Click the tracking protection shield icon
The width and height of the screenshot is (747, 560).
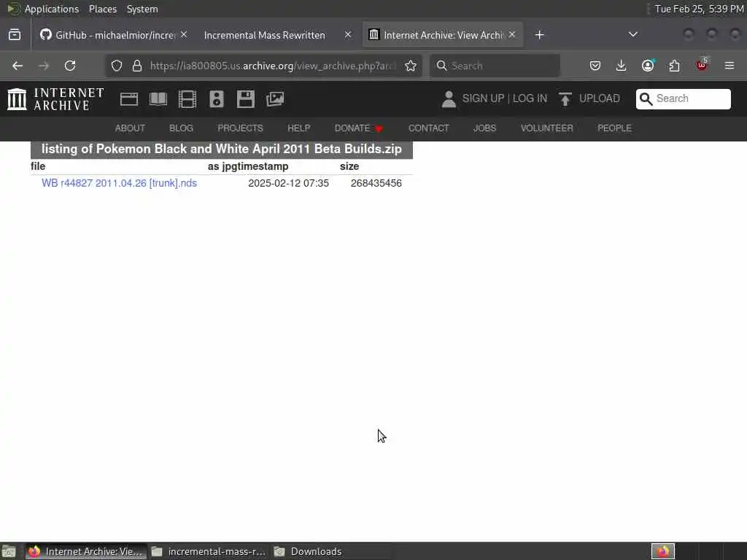117,66
